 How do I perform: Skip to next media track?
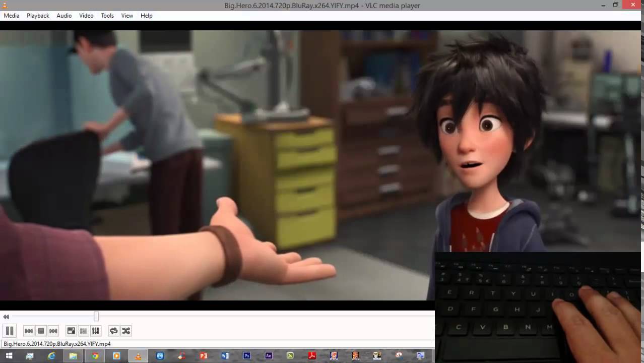tap(53, 331)
